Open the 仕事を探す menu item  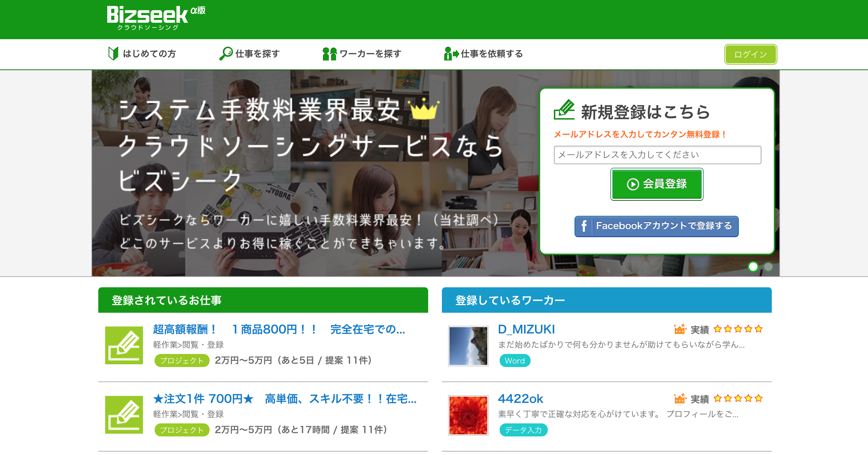[x=249, y=54]
